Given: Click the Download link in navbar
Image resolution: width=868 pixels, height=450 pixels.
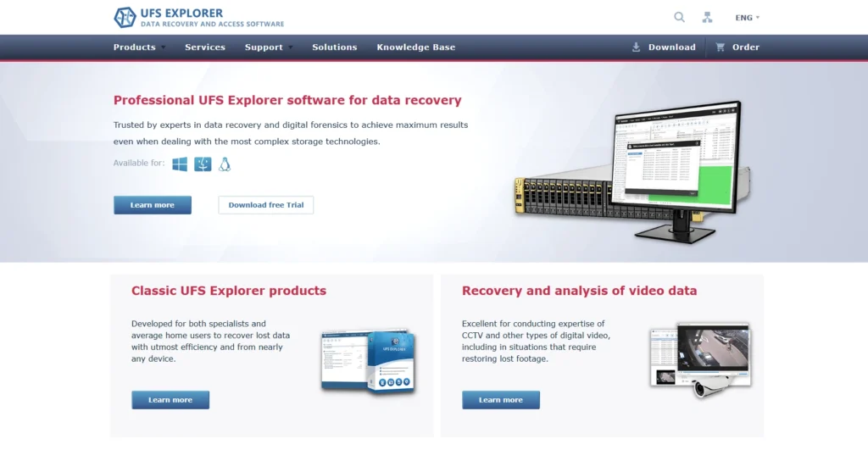Looking at the screenshot, I should click(672, 47).
